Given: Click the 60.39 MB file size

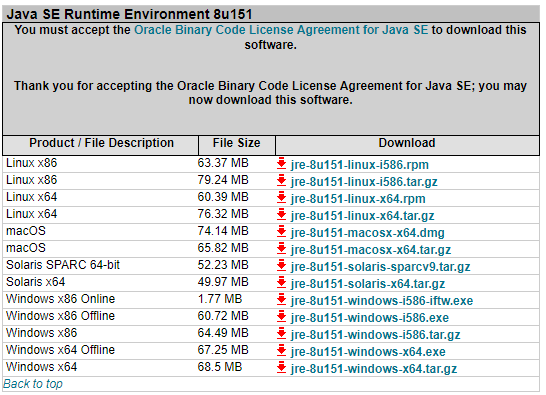Looking at the screenshot, I should pos(223,197).
